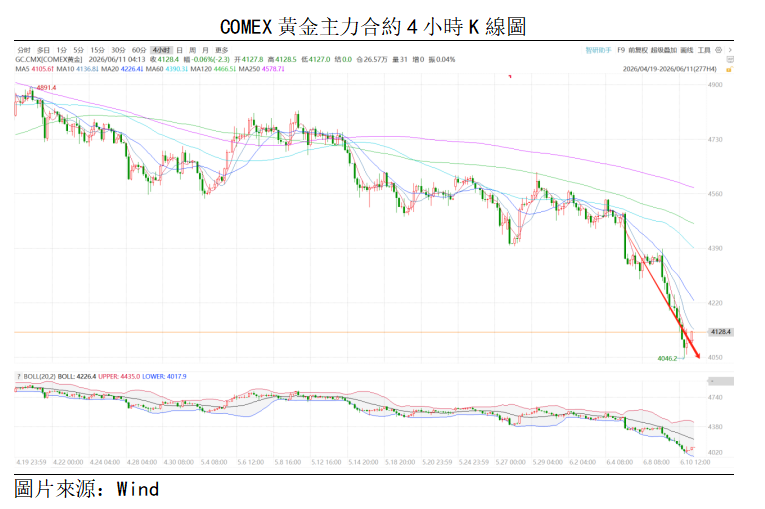Open chart settings gear icon
This screenshot has height=509, width=765.
pos(718,50)
